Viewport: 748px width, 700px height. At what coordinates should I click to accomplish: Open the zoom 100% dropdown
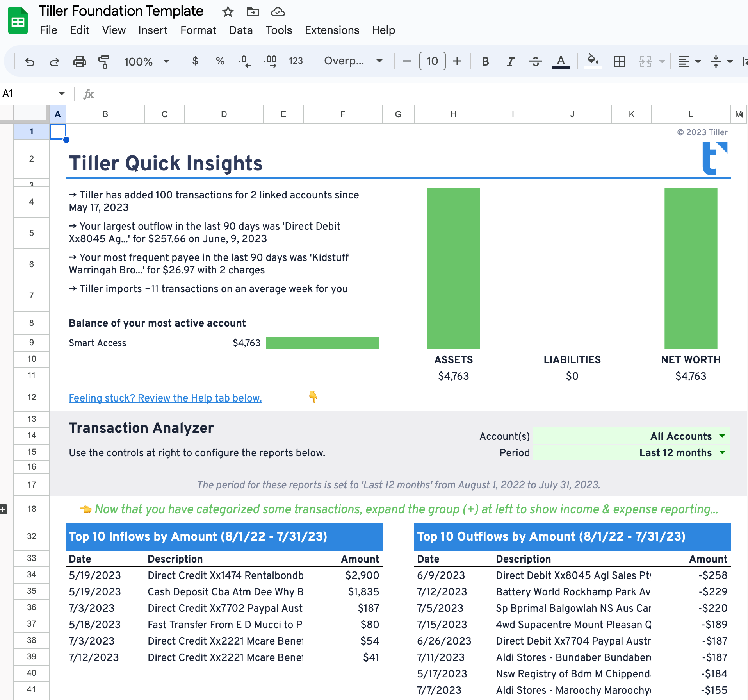click(x=146, y=61)
